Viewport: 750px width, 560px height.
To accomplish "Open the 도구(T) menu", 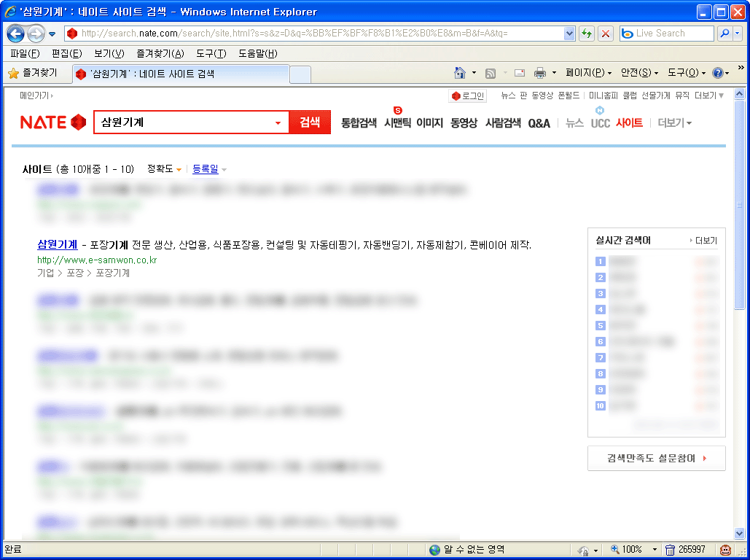I will 211,54.
